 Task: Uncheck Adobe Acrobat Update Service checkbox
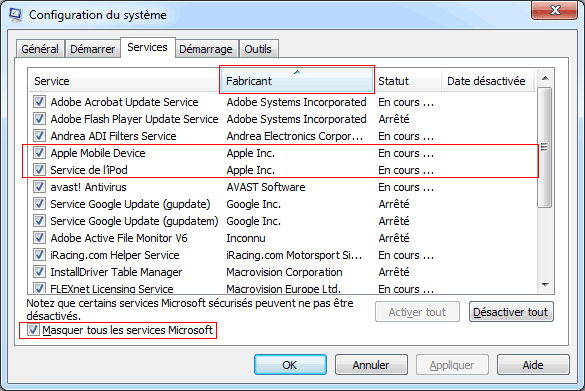pyautogui.click(x=39, y=101)
